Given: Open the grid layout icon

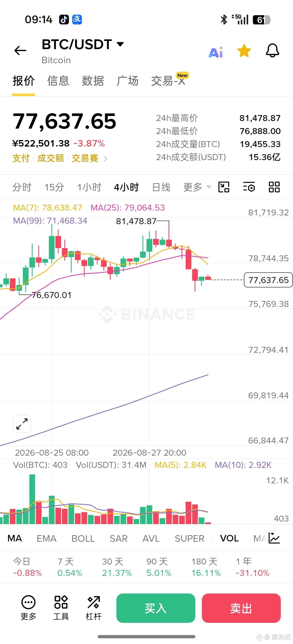Looking at the screenshot, I should (x=274, y=187).
